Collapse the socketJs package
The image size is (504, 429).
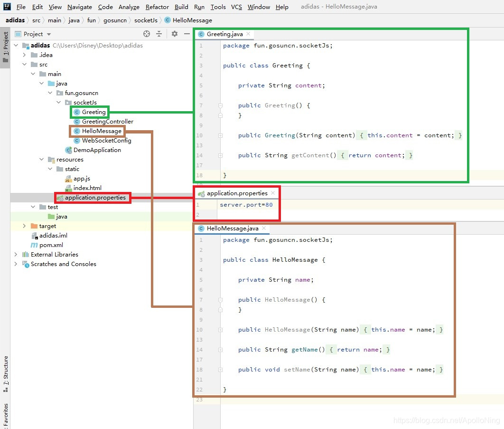point(58,102)
